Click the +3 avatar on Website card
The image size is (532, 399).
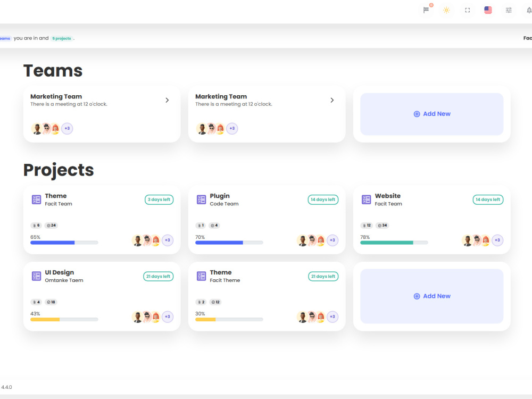497,240
